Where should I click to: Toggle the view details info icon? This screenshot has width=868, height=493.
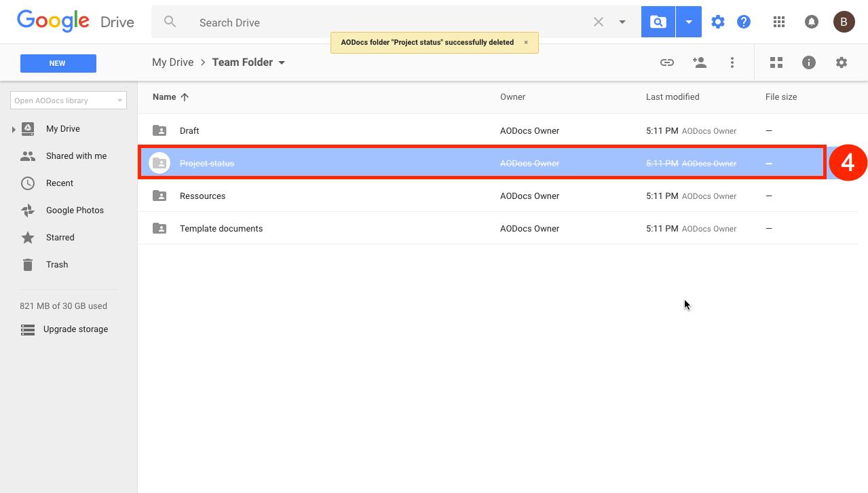pyautogui.click(x=809, y=62)
